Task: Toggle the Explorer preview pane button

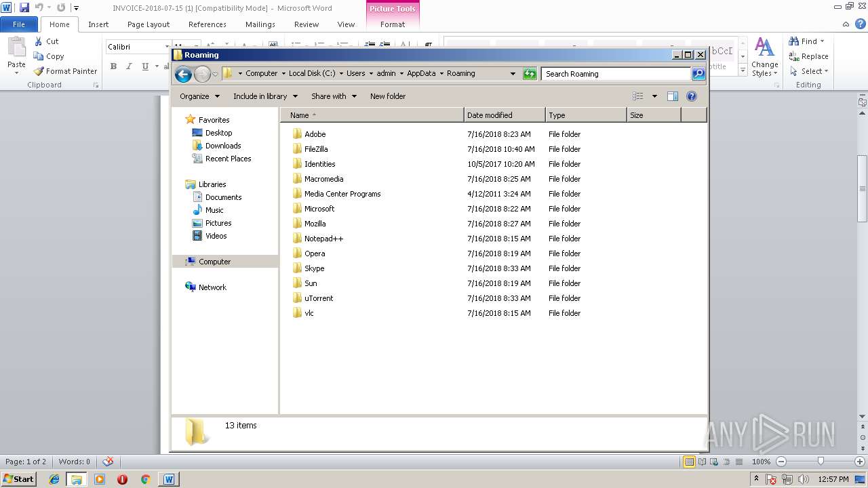Action: pyautogui.click(x=673, y=96)
